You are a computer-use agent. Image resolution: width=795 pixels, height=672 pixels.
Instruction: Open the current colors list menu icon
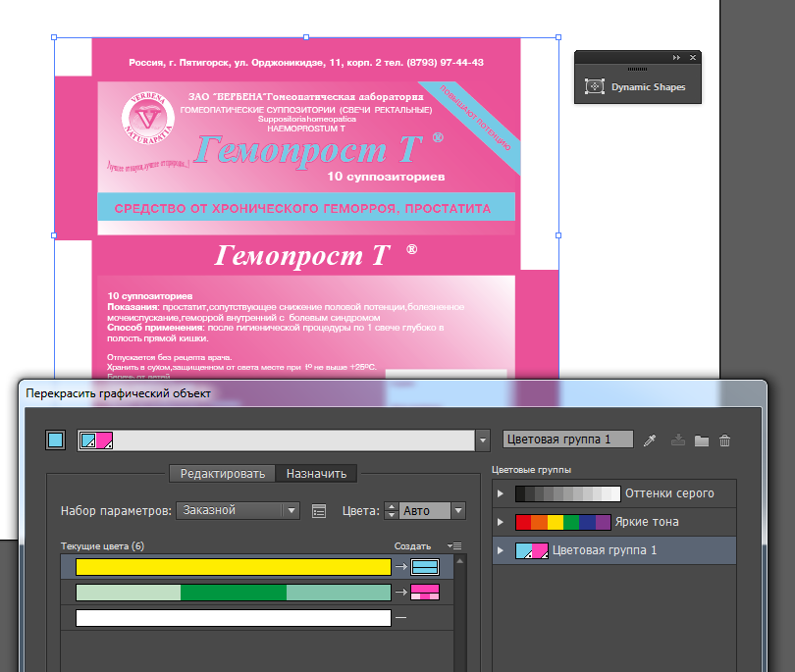click(x=454, y=545)
